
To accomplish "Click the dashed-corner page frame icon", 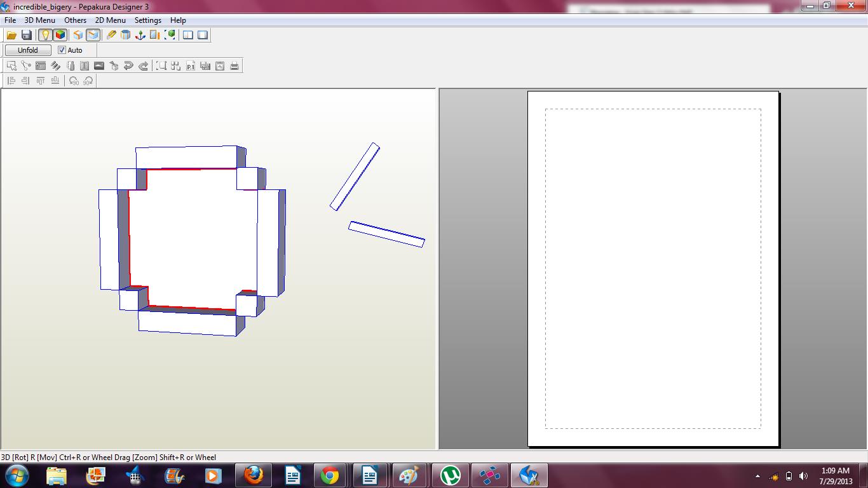I will click(x=161, y=65).
